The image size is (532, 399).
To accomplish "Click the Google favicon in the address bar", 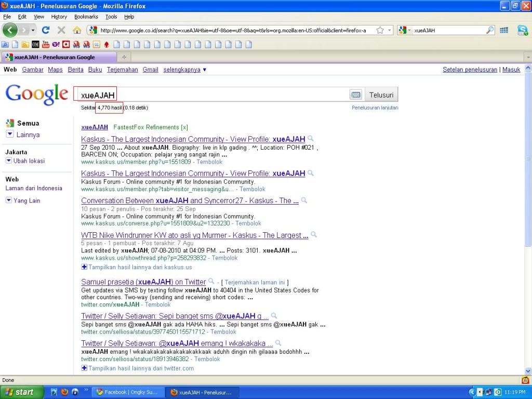I will point(93,30).
